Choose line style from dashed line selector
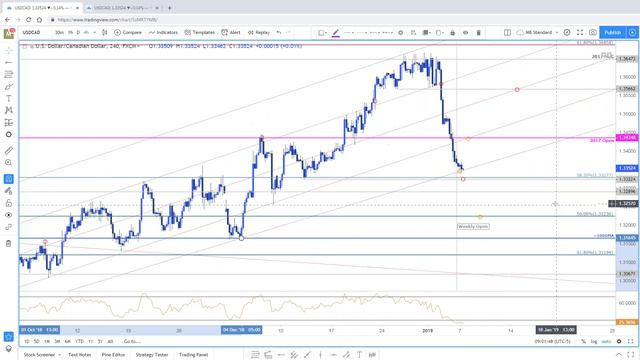The height and width of the screenshot is (360, 640). click(368, 33)
